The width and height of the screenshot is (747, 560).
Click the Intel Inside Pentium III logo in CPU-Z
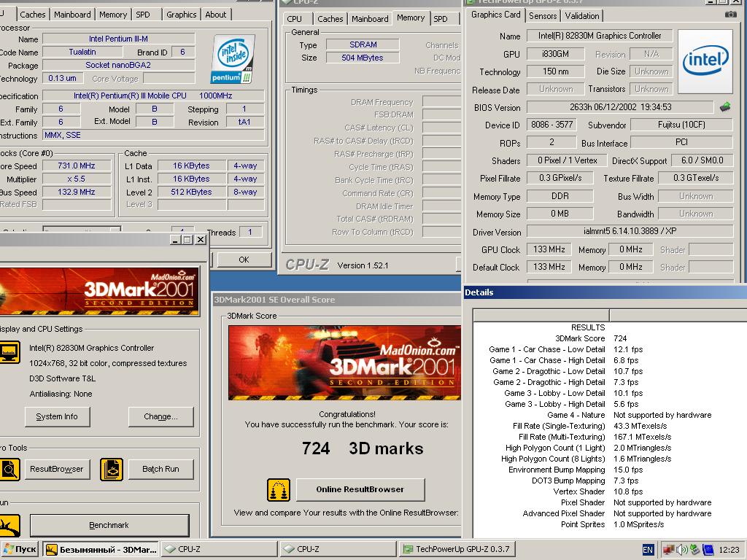(x=233, y=60)
